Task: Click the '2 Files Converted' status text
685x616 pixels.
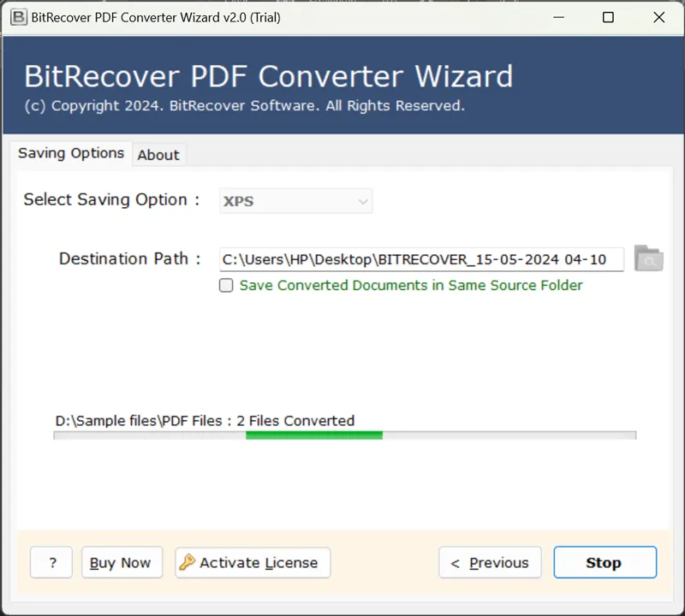Action: tap(295, 420)
